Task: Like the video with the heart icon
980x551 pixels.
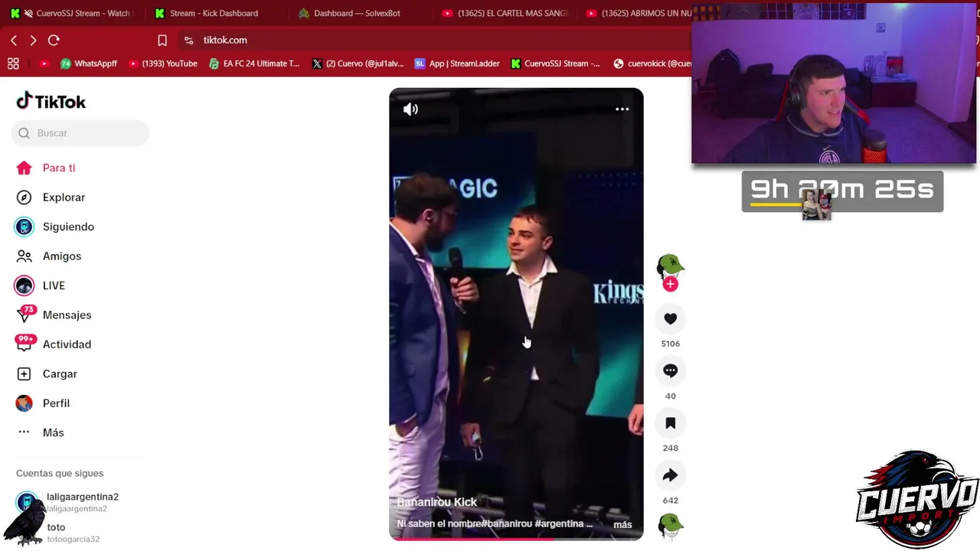Action: (x=671, y=319)
